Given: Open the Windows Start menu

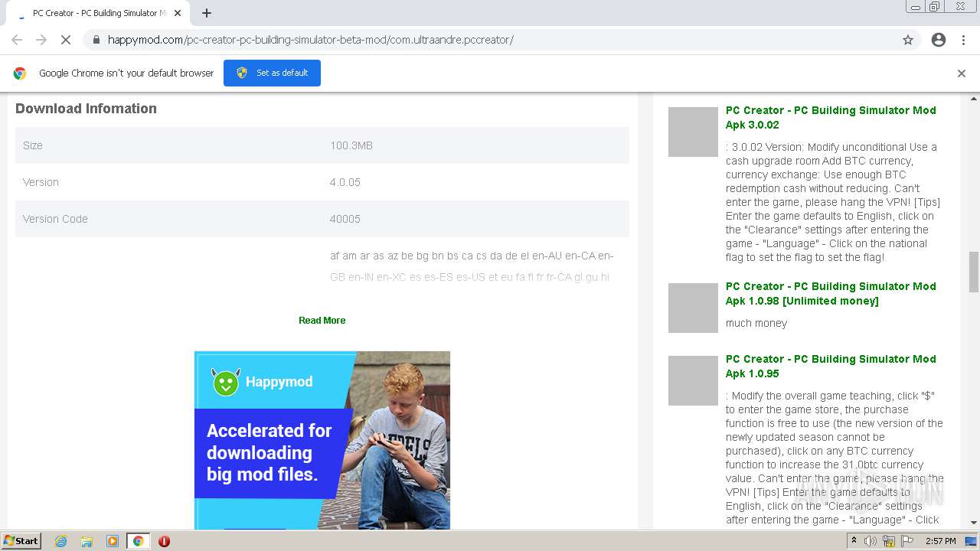Looking at the screenshot, I should [21, 540].
